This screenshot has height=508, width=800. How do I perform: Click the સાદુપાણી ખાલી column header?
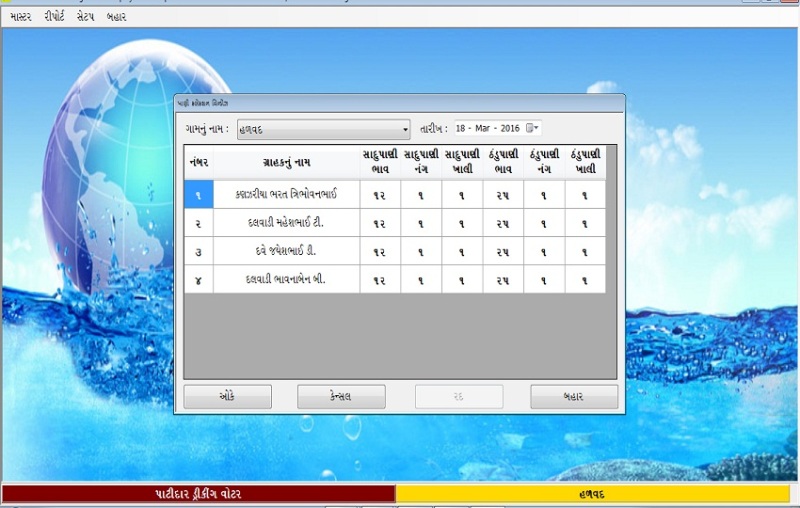[x=462, y=163]
